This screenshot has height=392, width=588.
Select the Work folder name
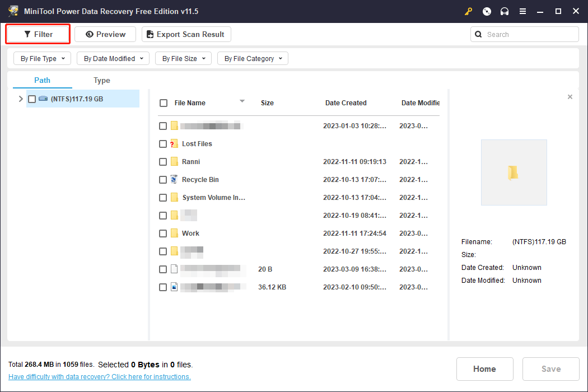pyautogui.click(x=190, y=234)
